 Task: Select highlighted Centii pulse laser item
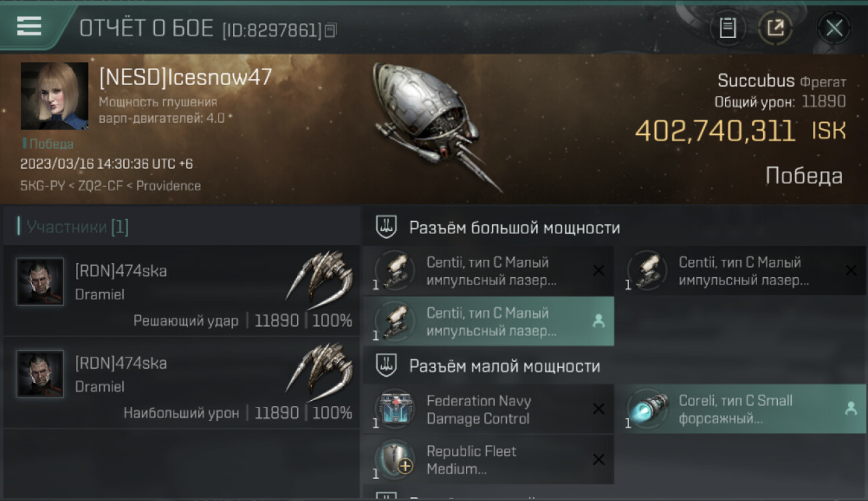coord(488,321)
